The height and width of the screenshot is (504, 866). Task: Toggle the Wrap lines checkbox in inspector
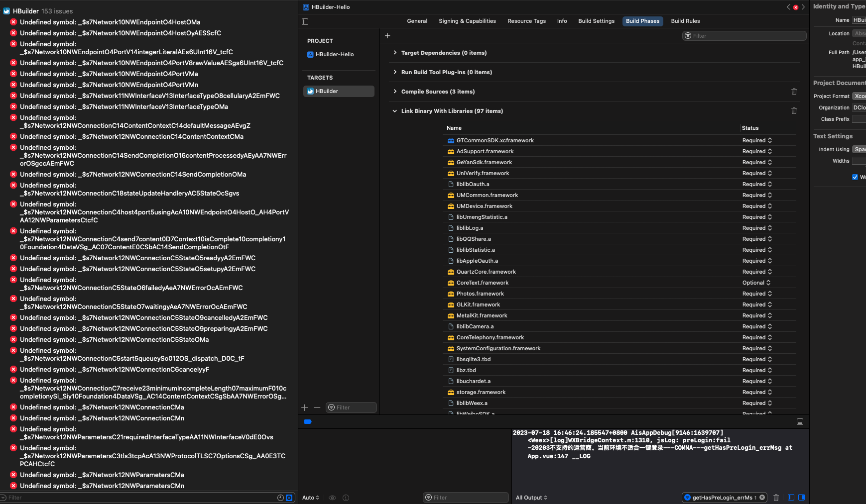(x=855, y=177)
